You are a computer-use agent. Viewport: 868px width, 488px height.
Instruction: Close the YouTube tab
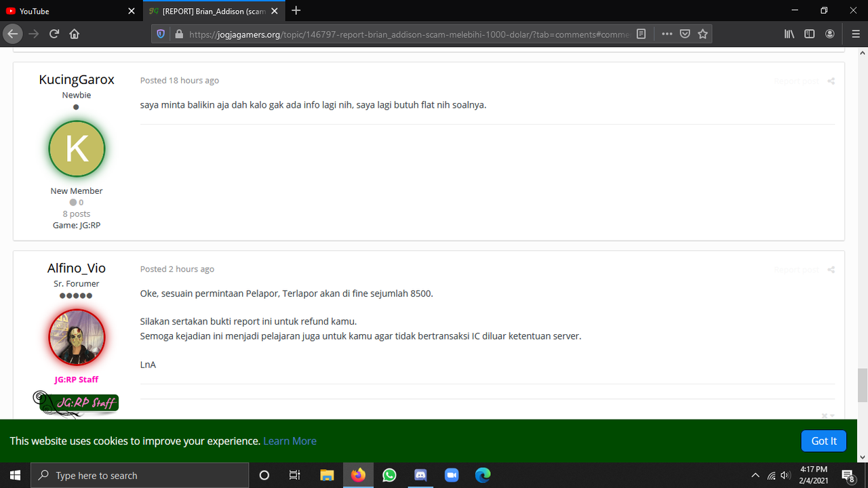coord(132,11)
